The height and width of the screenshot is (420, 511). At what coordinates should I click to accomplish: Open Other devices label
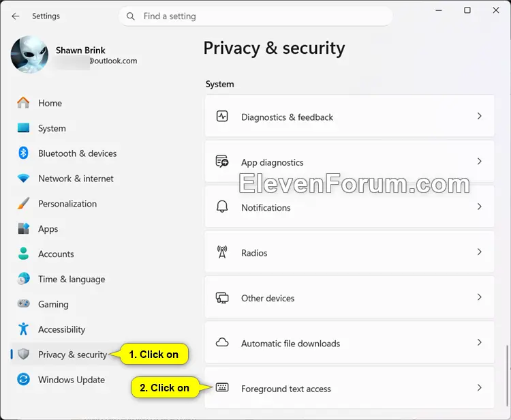point(268,299)
